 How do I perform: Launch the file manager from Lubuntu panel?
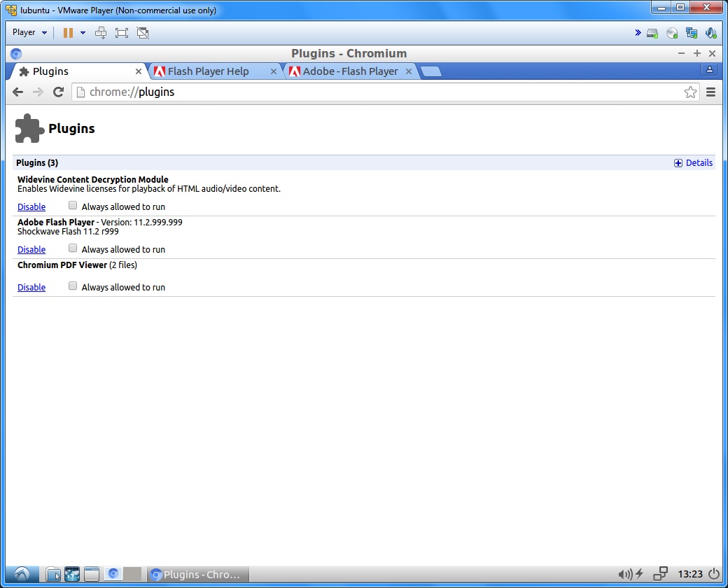coord(53,575)
